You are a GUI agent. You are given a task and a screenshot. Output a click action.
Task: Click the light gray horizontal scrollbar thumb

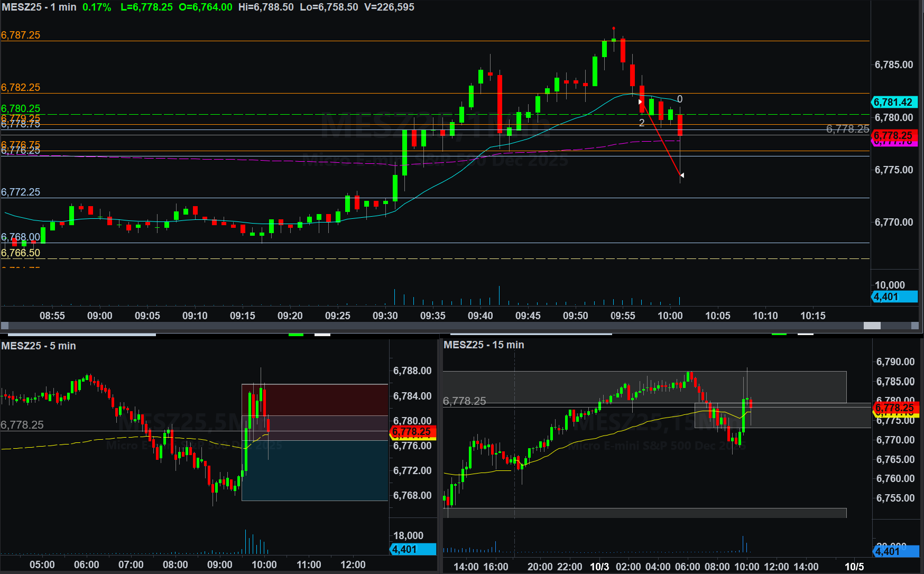(872, 326)
